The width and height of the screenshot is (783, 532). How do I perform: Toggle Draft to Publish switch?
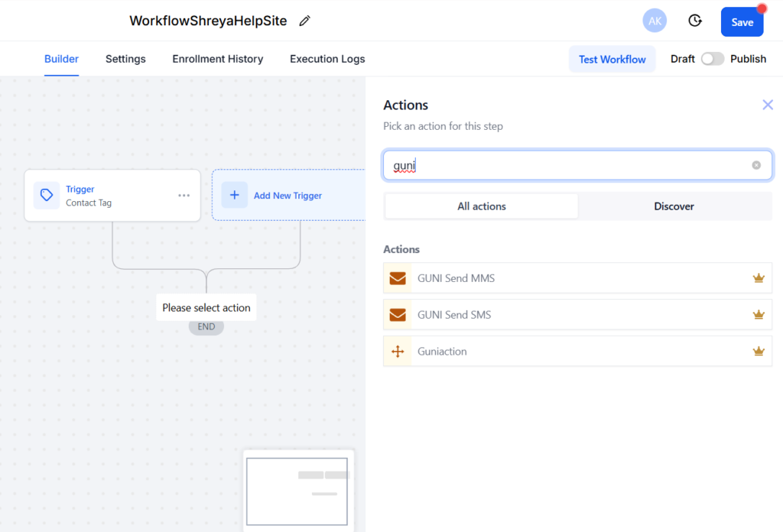(712, 59)
